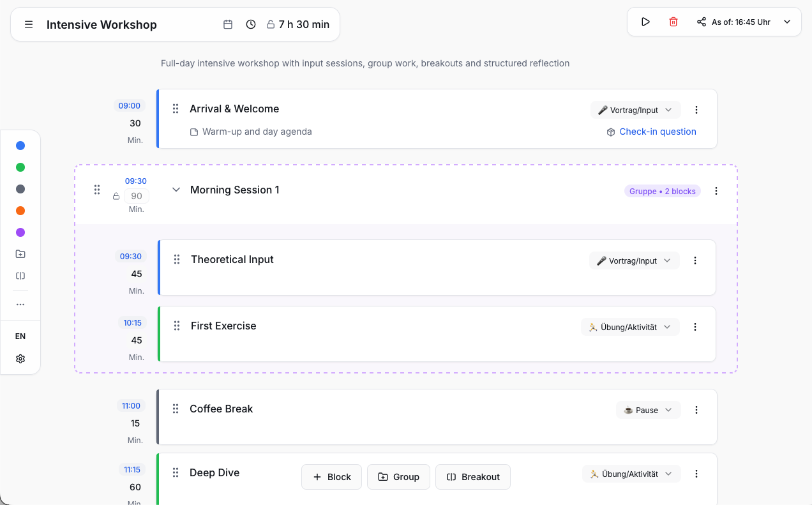Screen dimensions: 812x505
Task: Collapse the Morning Session 1 group
Action: pos(176,190)
